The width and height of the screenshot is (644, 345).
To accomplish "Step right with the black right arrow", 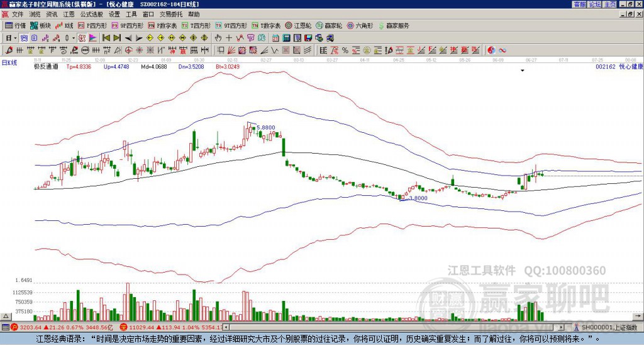I will pyautogui.click(x=139, y=38).
